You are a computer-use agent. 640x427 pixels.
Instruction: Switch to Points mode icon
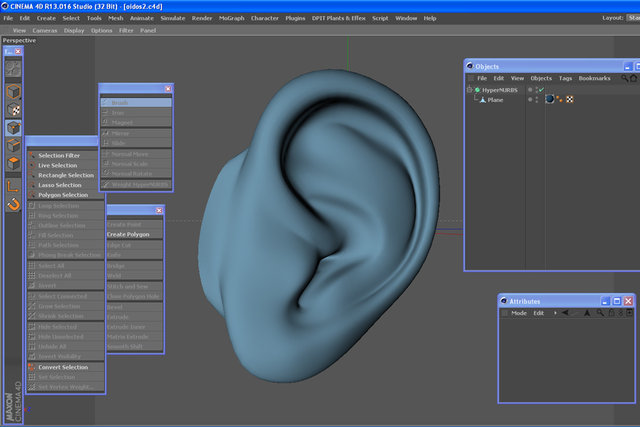(13, 128)
